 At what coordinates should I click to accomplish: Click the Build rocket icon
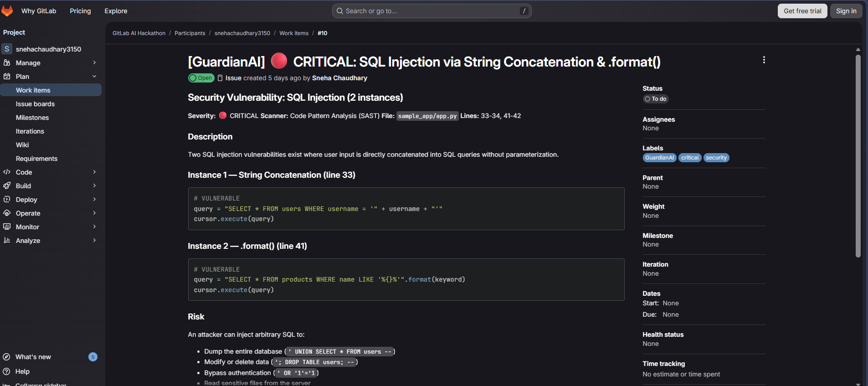(7, 185)
